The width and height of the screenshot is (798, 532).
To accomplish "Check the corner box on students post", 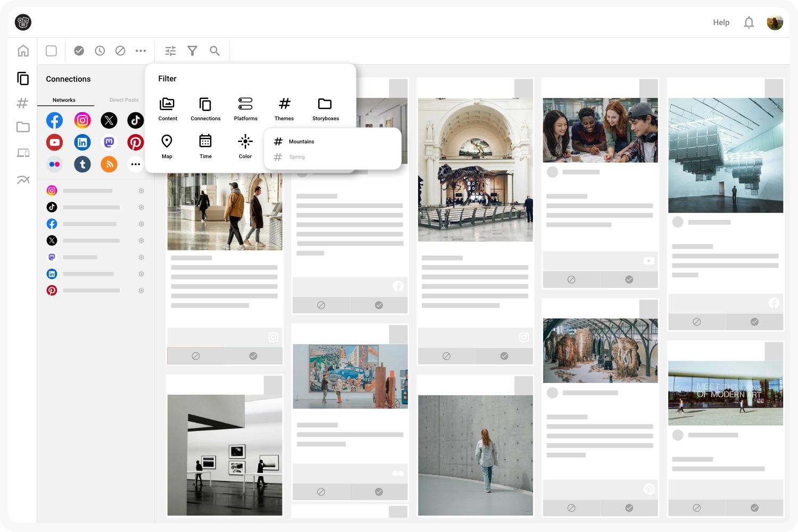I will (649, 88).
